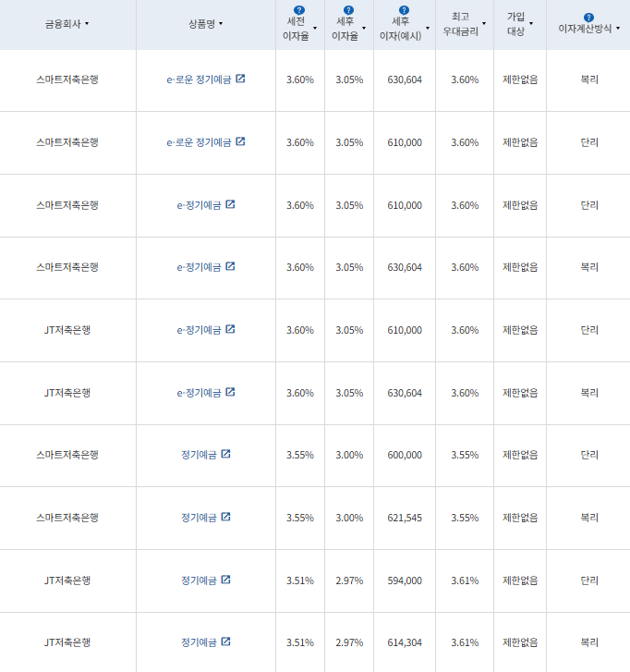Open 스마트저축은행 e-정기예금 link in 복리 row
Screen dimensions: 630x672
(199, 267)
